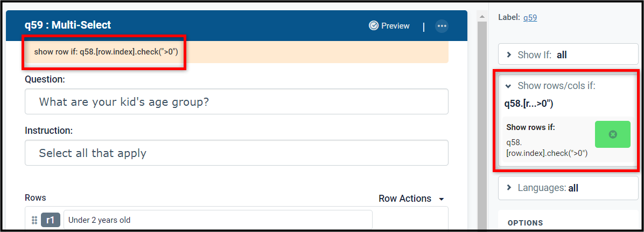Image resolution: width=644 pixels, height=232 pixels.
Task: Click the Preview checkmark icon
Action: (x=373, y=26)
